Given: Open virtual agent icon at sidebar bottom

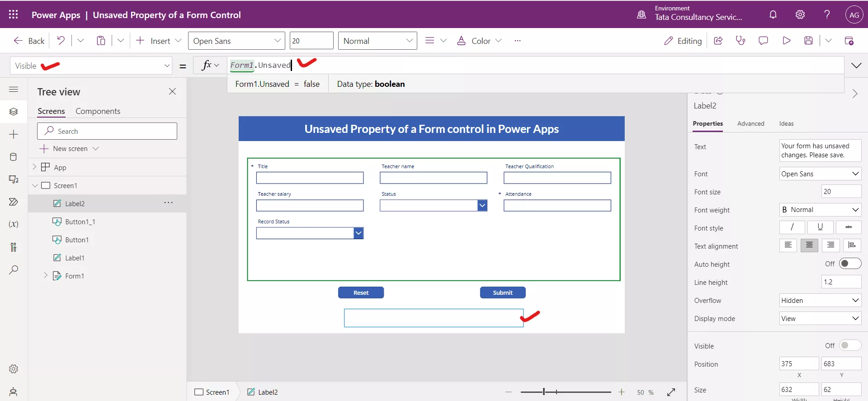Looking at the screenshot, I should pyautogui.click(x=14, y=392).
